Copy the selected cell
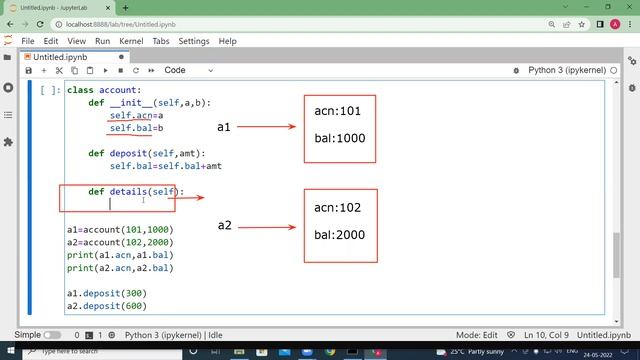 [x=74, y=71]
